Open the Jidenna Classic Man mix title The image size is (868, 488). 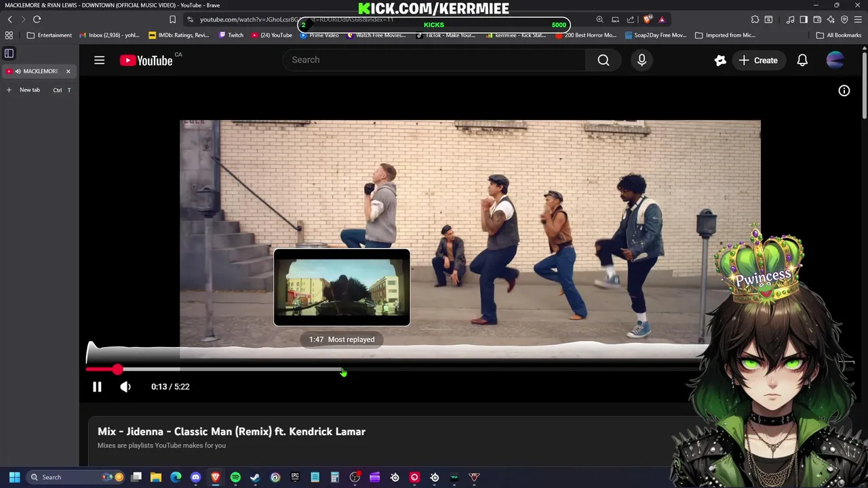pyautogui.click(x=231, y=431)
